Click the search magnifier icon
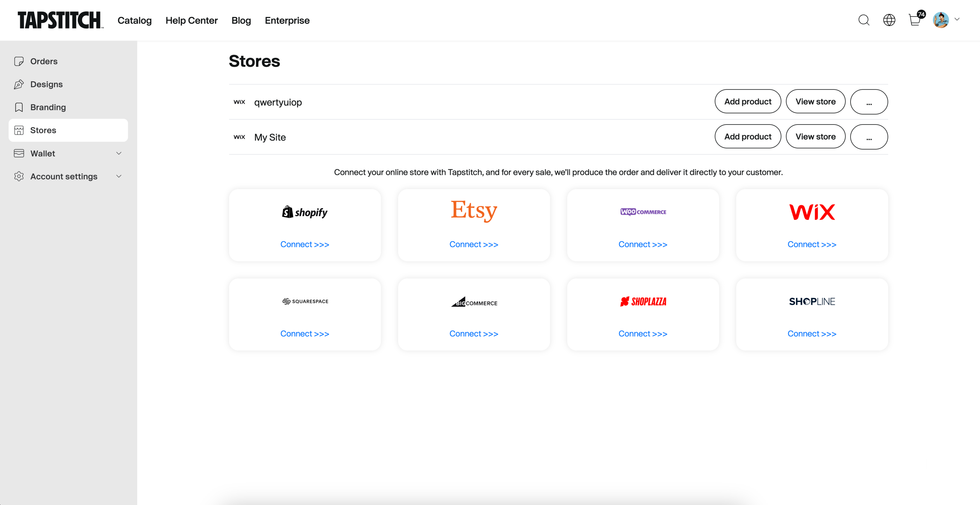980x505 pixels. pyautogui.click(x=864, y=20)
